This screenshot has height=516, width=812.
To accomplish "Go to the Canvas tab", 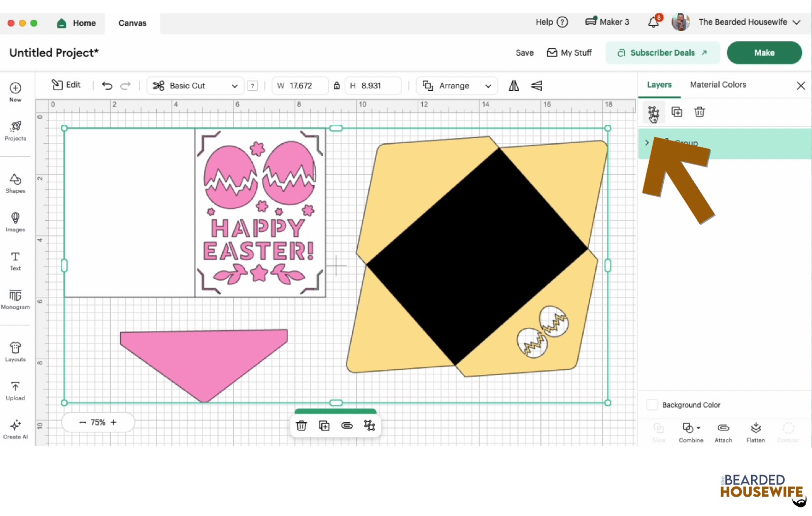I will [x=131, y=23].
